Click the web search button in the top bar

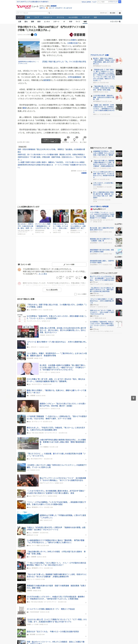click(120, 2)
